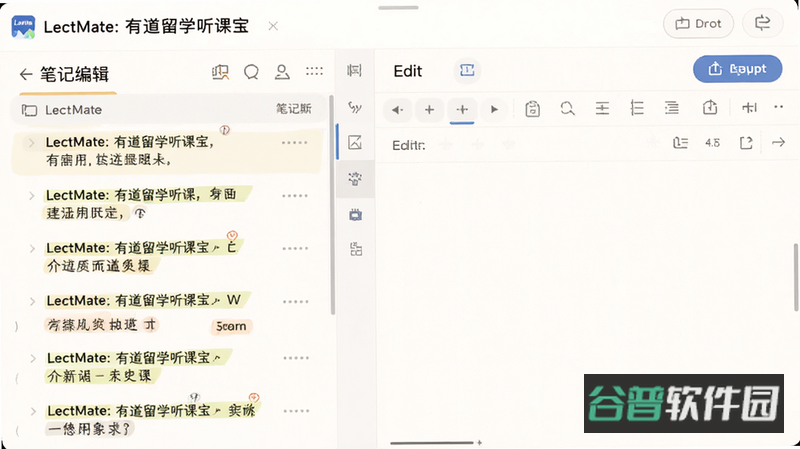
Task: Click the bottom horizontal slider bar
Action: [433, 442]
